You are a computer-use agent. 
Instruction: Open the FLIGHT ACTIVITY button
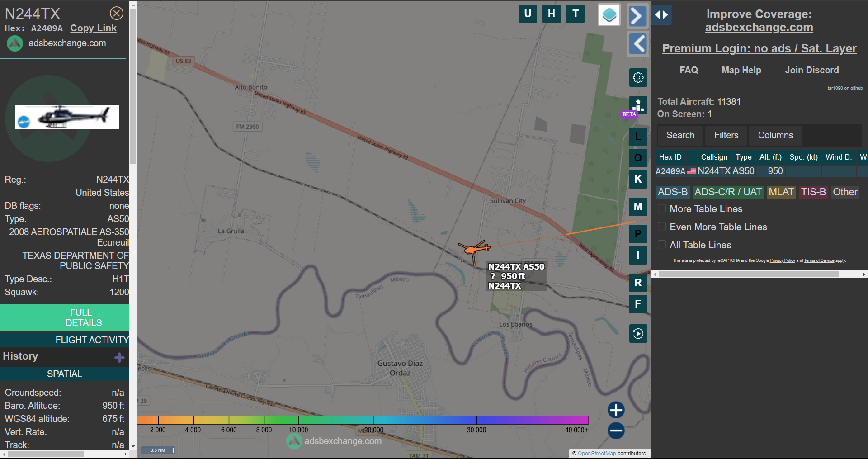coord(65,340)
